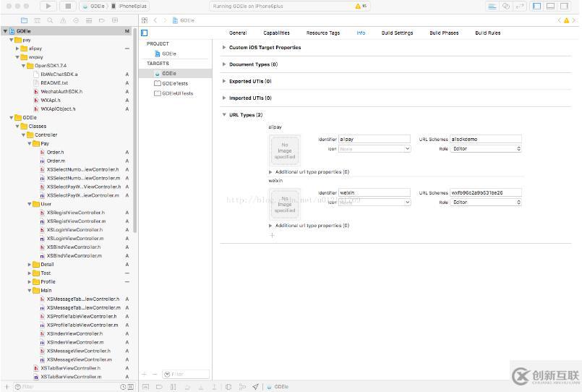Add a file with navigator plus button
The width and height of the screenshot is (582, 392).
7,387
